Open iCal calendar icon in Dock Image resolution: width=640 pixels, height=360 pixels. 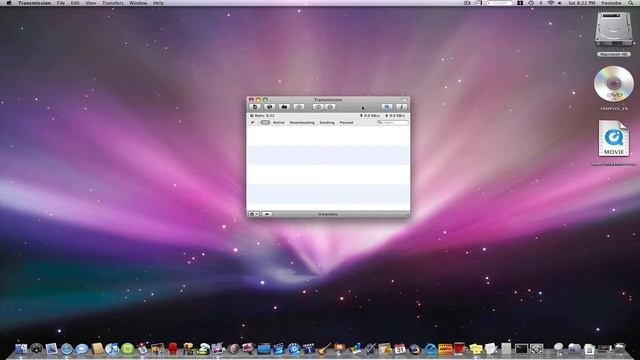(400, 349)
